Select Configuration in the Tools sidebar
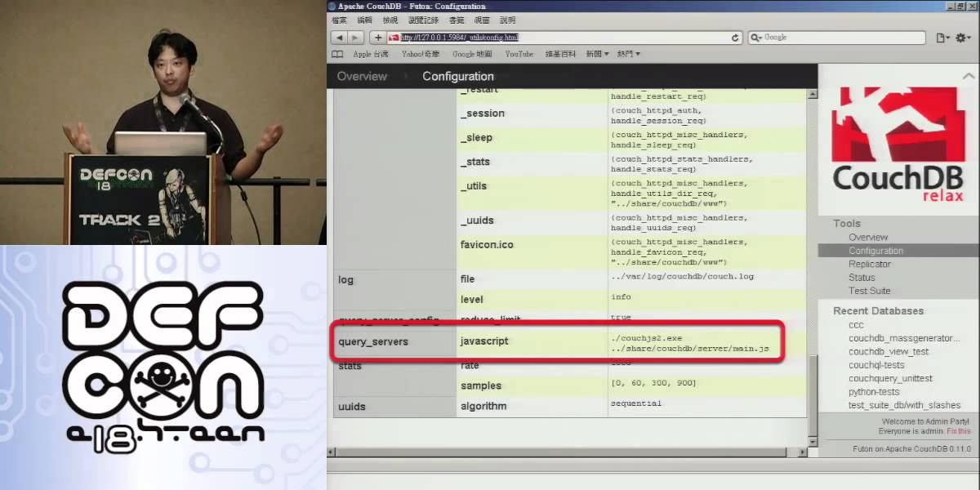The image size is (980, 490). coord(875,251)
